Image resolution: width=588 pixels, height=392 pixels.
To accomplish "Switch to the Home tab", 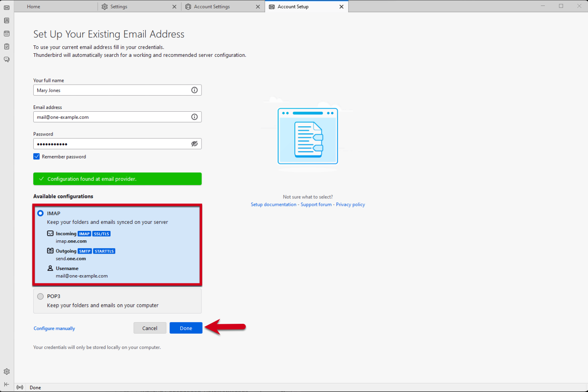I will coord(33,6).
